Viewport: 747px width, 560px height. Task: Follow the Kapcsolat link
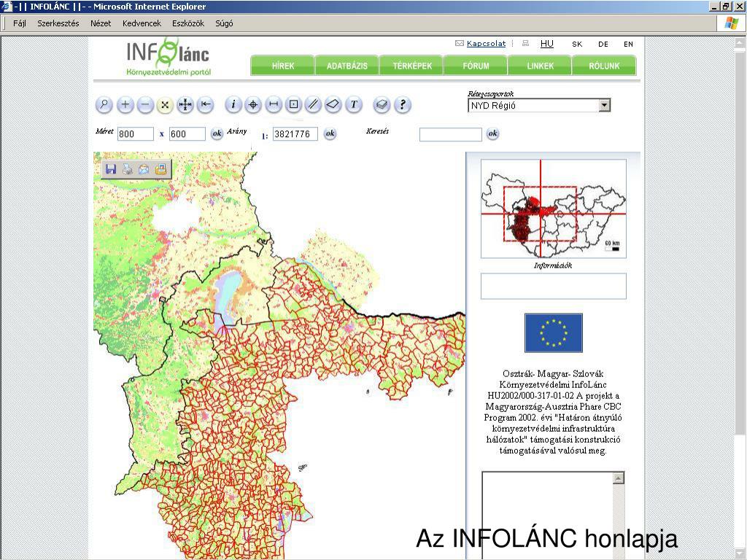(x=486, y=43)
